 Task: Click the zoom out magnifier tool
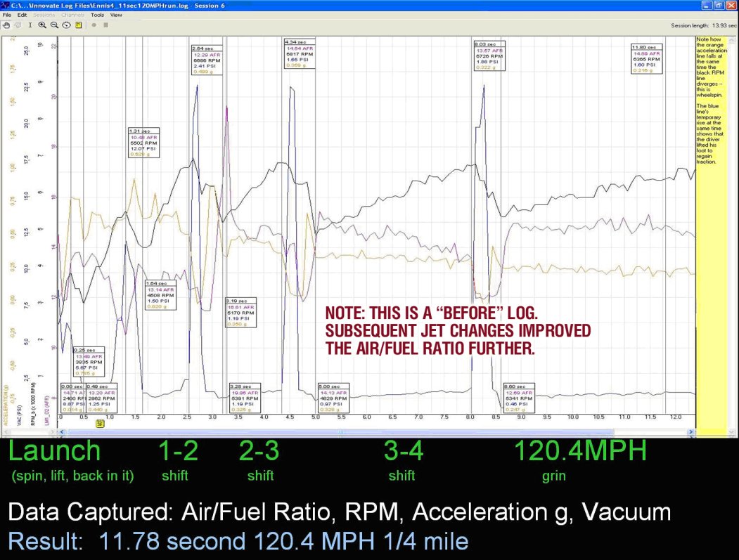point(54,25)
